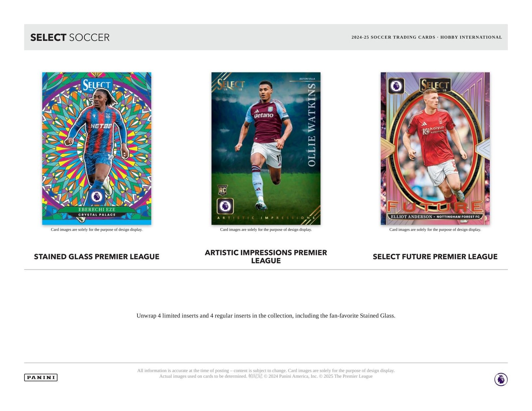Click the Premier League badge on Anderson card
This screenshot has height=411, width=532.
396,86
